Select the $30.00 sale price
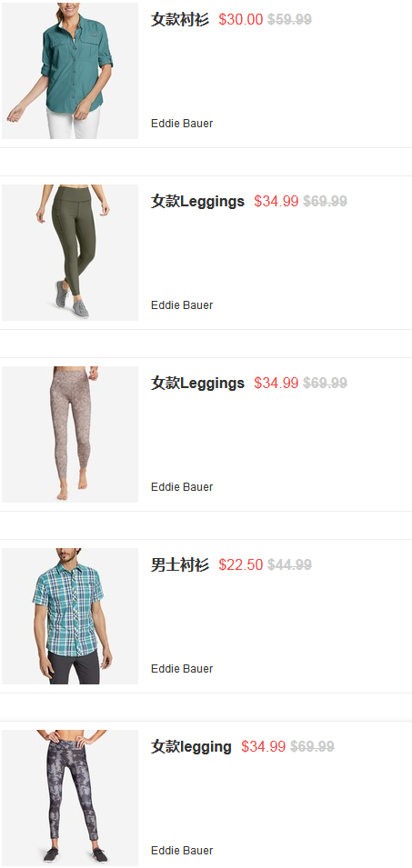 click(241, 19)
